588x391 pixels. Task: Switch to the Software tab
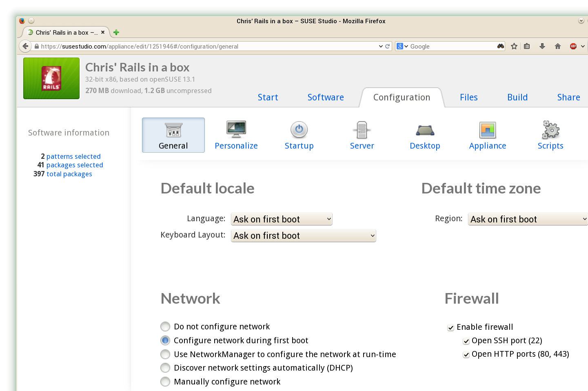pyautogui.click(x=326, y=97)
